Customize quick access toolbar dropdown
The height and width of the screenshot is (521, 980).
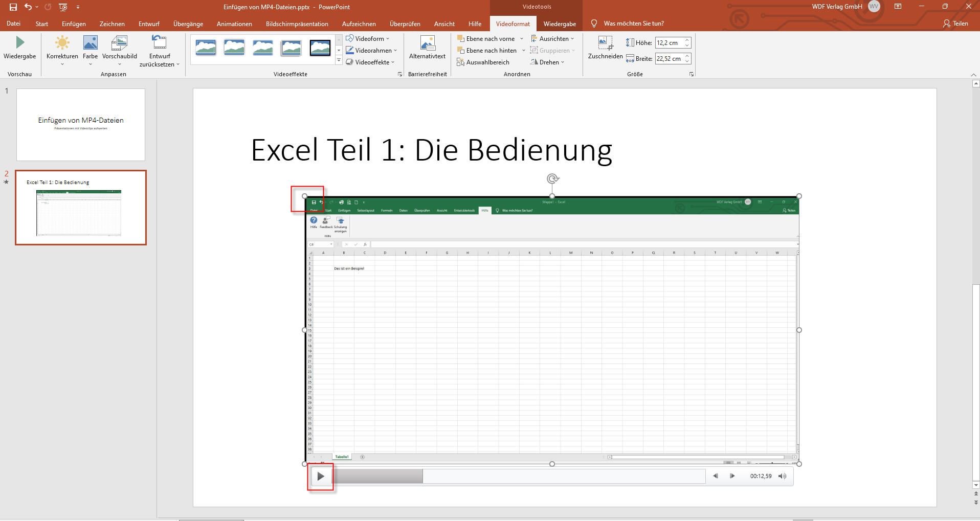pos(78,7)
